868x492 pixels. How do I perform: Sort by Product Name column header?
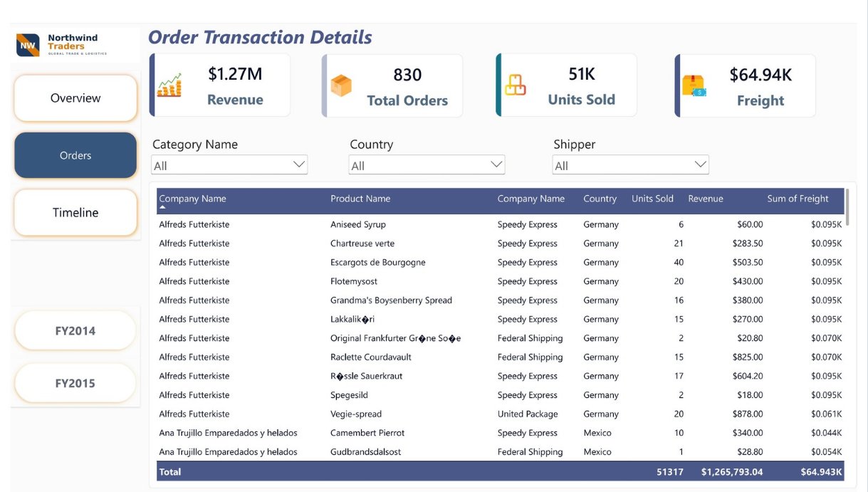pyautogui.click(x=360, y=199)
